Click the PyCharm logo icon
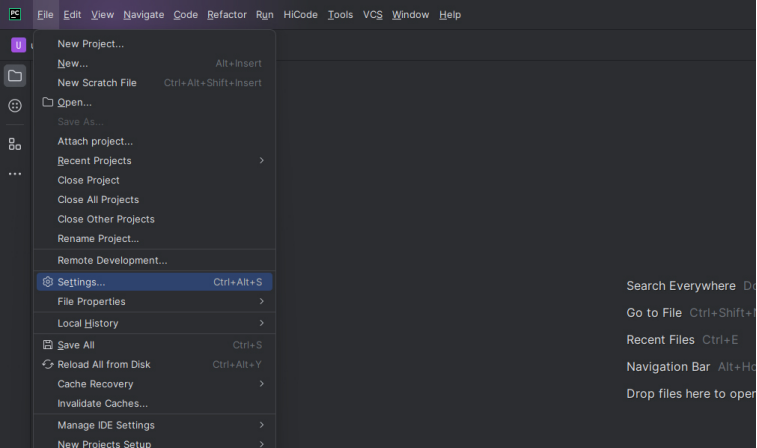Image resolution: width=757 pixels, height=448 pixels. click(x=14, y=14)
